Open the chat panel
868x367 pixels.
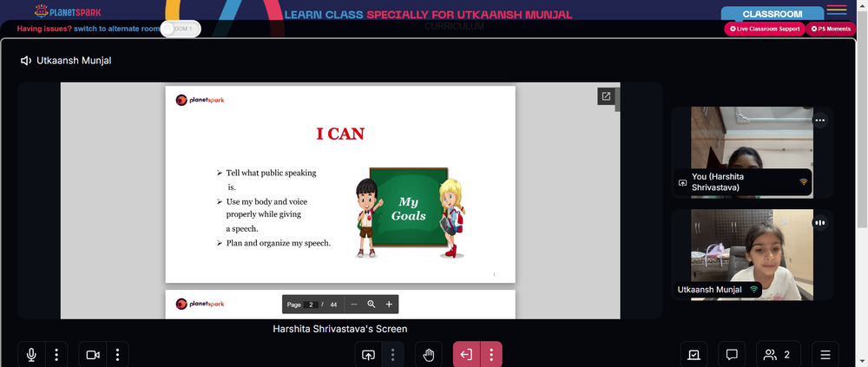pos(731,355)
